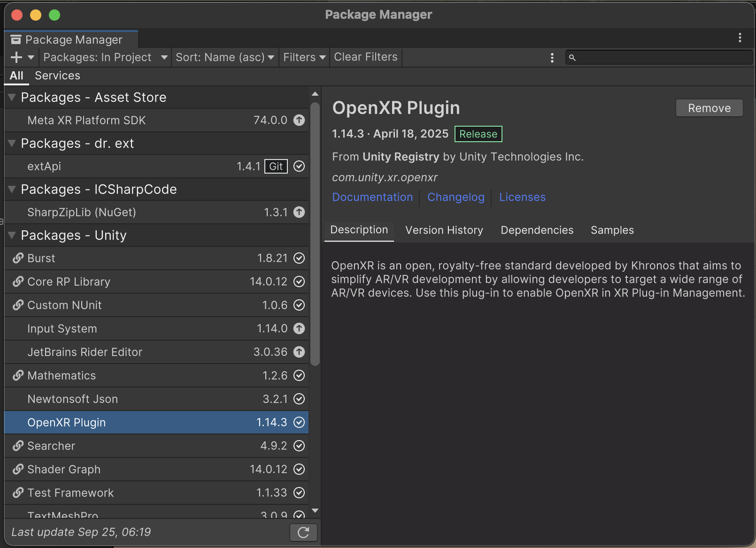
Task: Click the Test Framework link icon
Action: (x=18, y=493)
